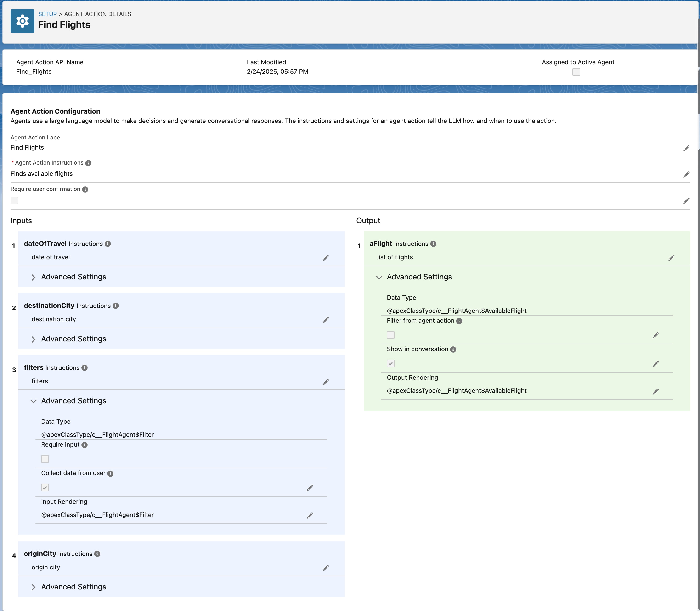Edit dateOfTravel instructions pencil icon

326,258
